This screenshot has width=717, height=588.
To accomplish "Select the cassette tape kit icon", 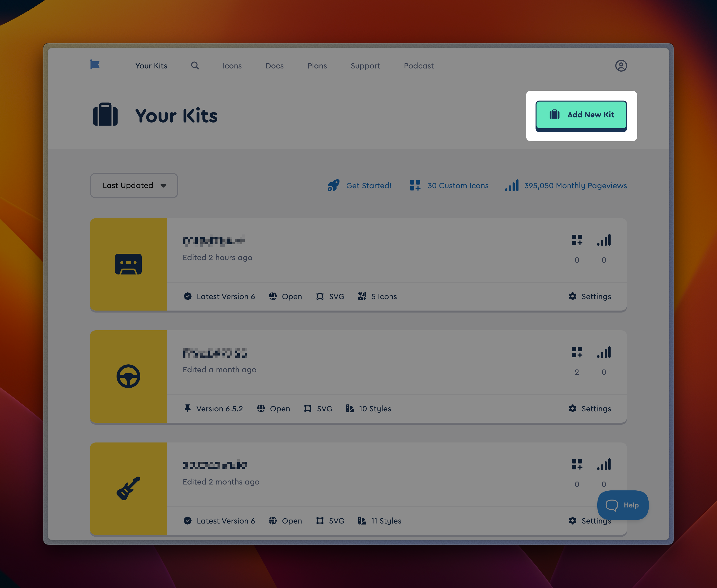I will point(128,265).
